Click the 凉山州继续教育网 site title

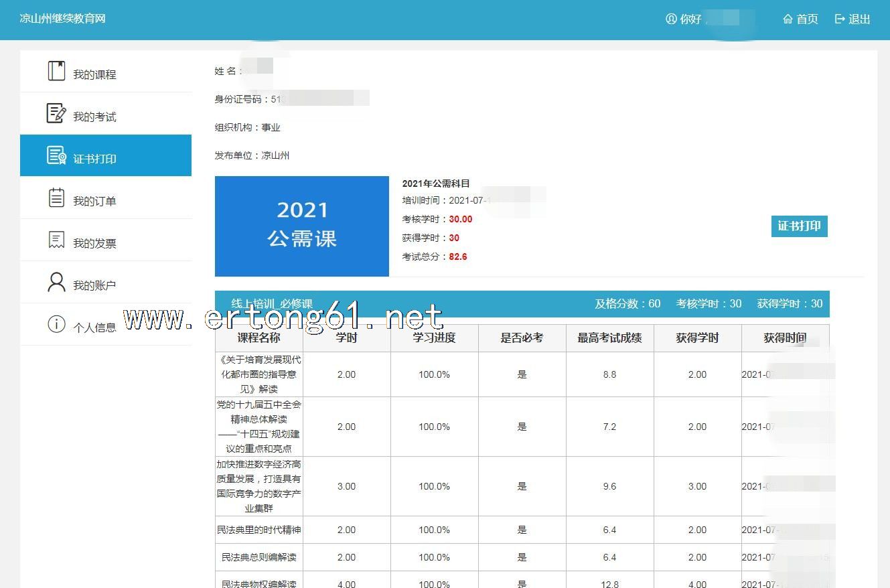point(63,18)
